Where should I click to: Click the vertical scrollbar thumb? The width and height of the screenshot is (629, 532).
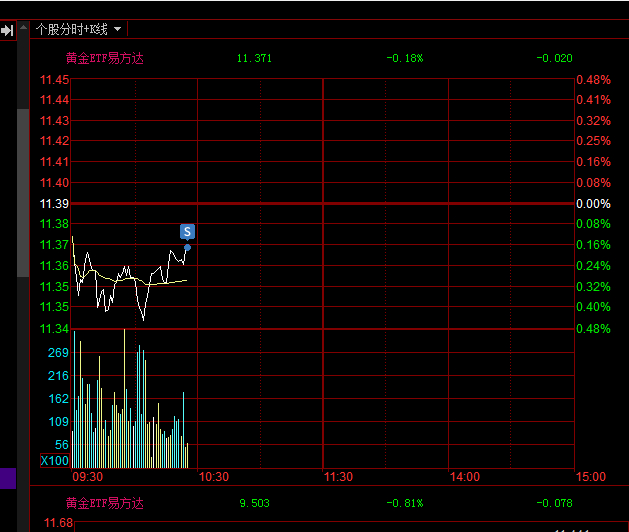tap(23, 193)
